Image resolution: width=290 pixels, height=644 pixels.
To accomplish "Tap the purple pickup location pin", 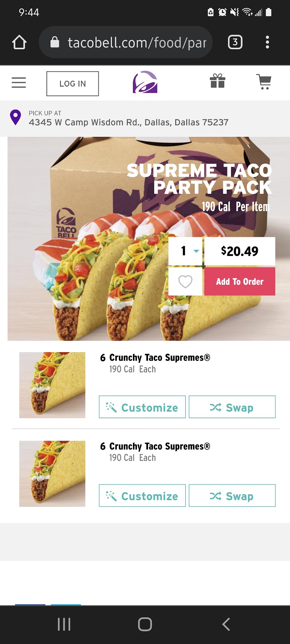I will [x=15, y=117].
